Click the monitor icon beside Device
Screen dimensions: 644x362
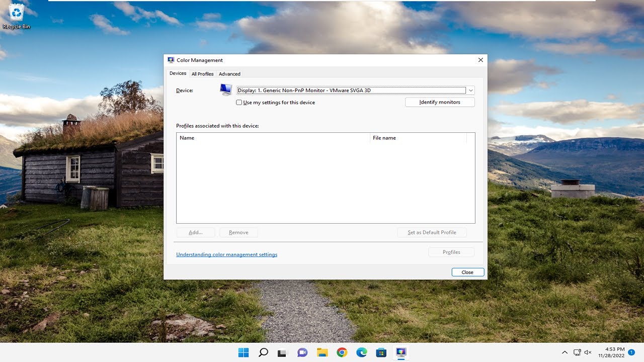[226, 90]
